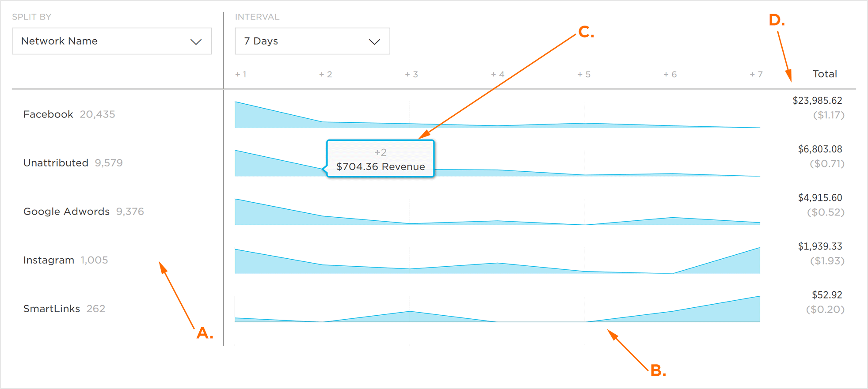
Task: Click the +4 day column header
Action: coord(498,74)
